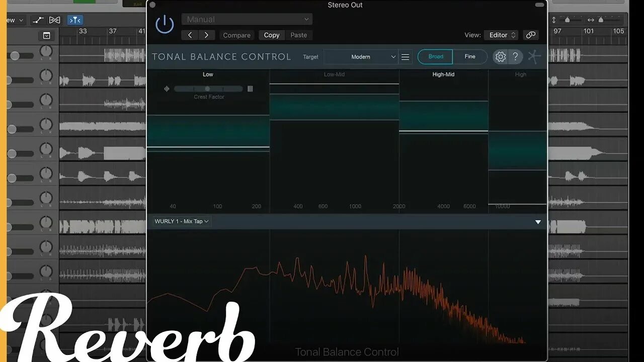The height and width of the screenshot is (362, 644).
Task: Adjust the Crest Factor meter slider
Action: 208,89
